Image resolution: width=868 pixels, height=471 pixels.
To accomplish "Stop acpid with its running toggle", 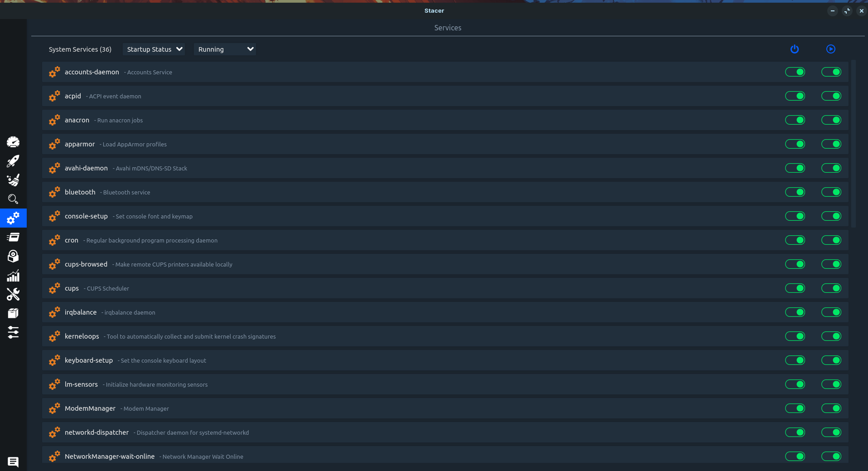I will [x=831, y=96].
